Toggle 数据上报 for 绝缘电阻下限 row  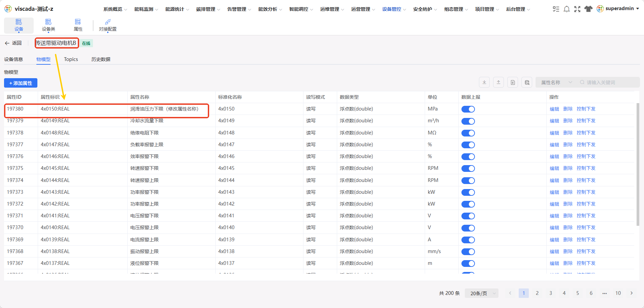click(x=468, y=133)
